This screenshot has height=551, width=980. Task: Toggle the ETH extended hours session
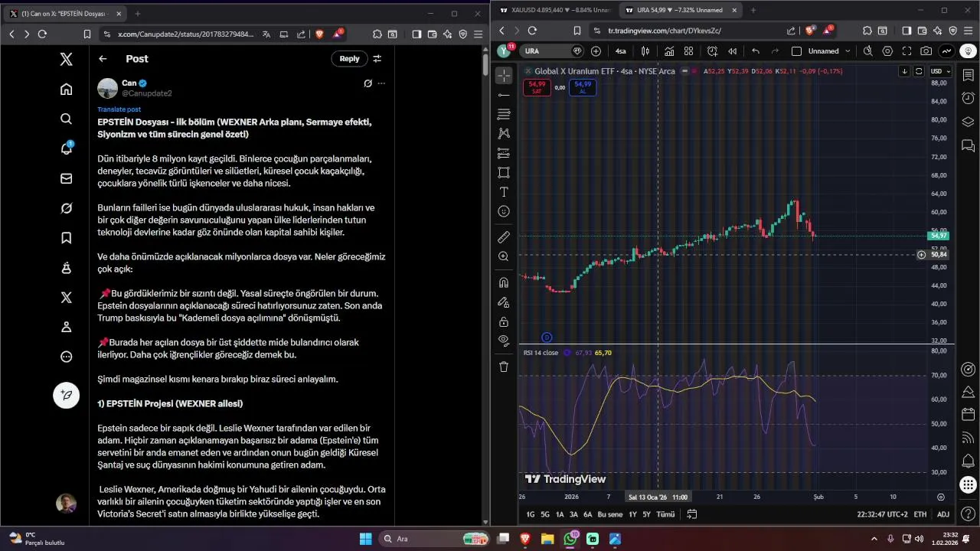point(920,515)
